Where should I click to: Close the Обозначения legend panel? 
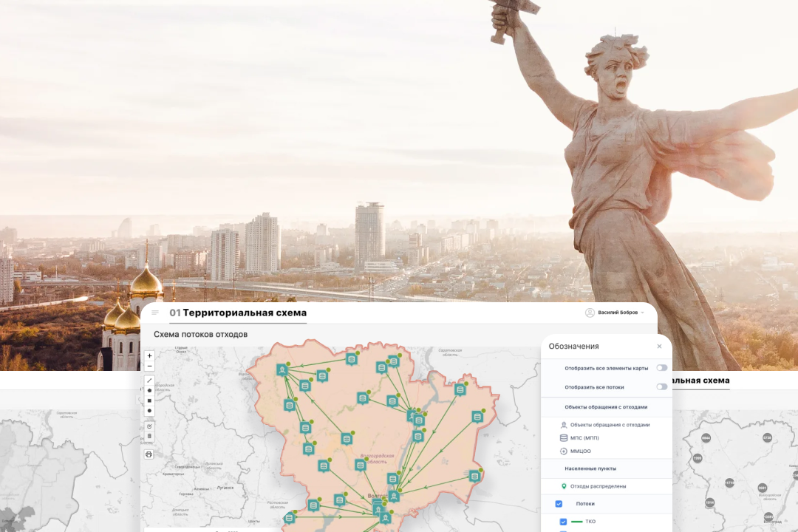pyautogui.click(x=659, y=347)
